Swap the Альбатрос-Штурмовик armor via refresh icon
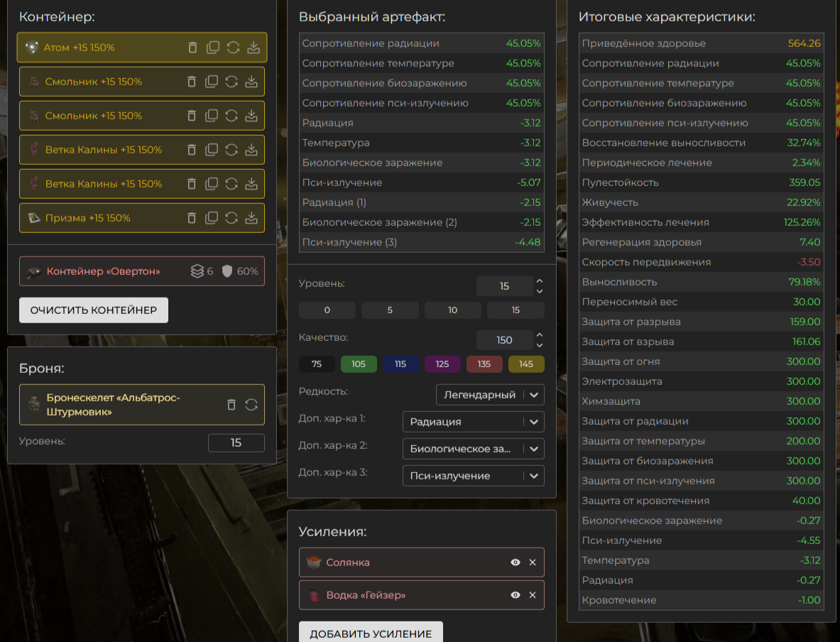The width and height of the screenshot is (840, 642). (251, 405)
